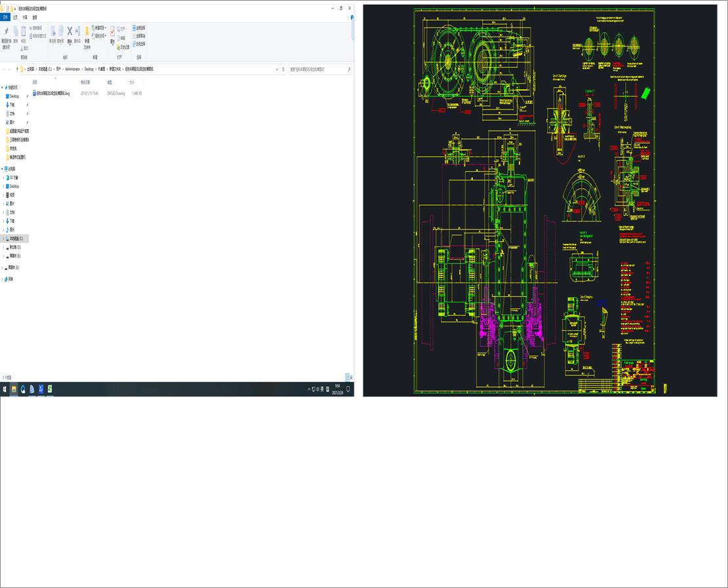Open the notification center icon

348,389
